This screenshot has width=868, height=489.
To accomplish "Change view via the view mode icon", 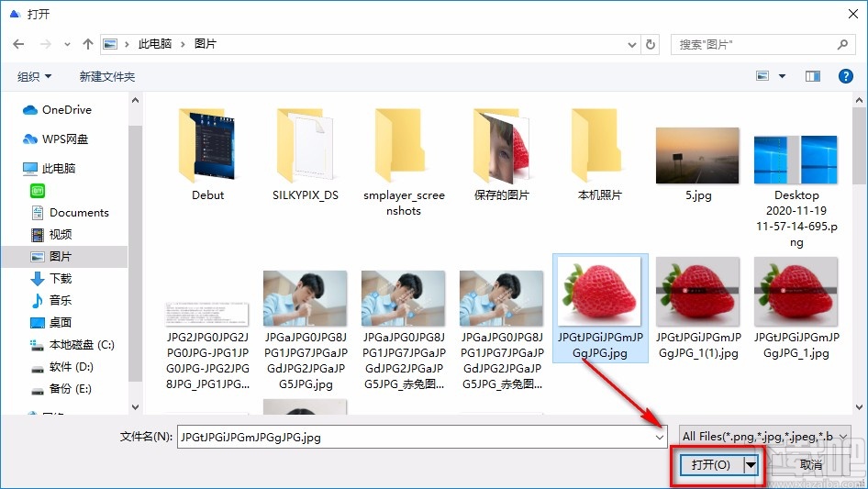I will click(x=762, y=76).
